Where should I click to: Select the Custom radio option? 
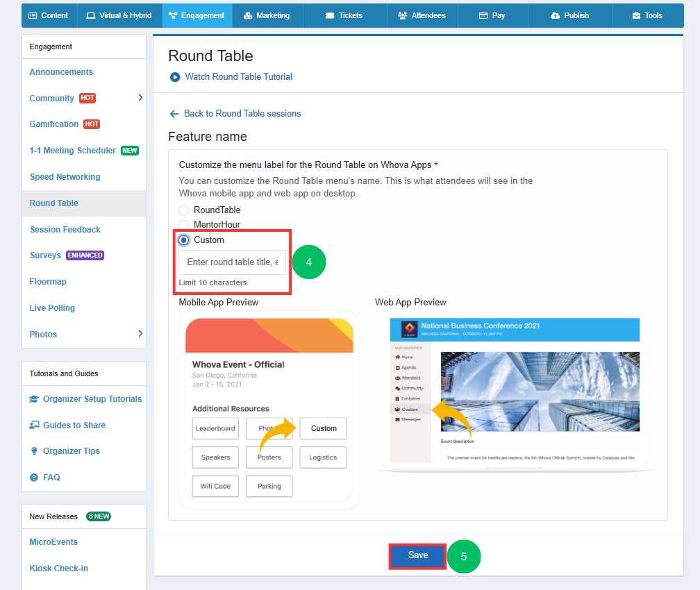pyautogui.click(x=183, y=240)
